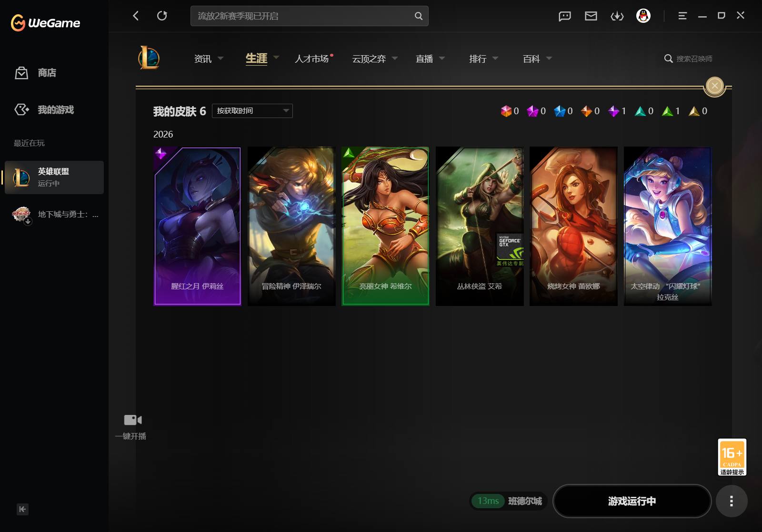
Task: Close the skins panel with round X
Action: (x=714, y=86)
